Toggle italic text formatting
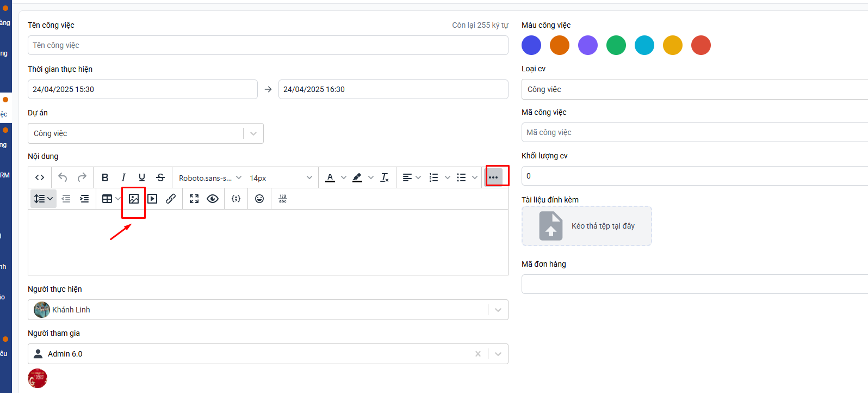This screenshot has width=868, height=393. tap(123, 177)
